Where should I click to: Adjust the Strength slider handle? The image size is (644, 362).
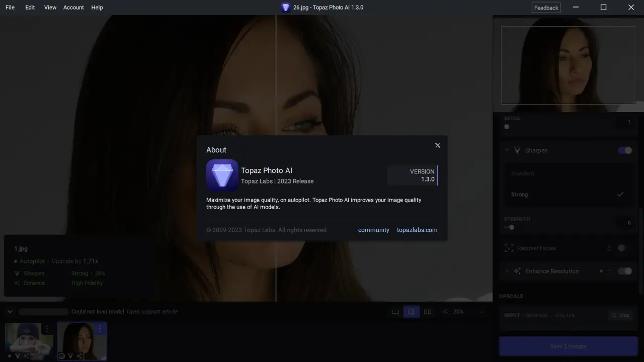click(512, 227)
